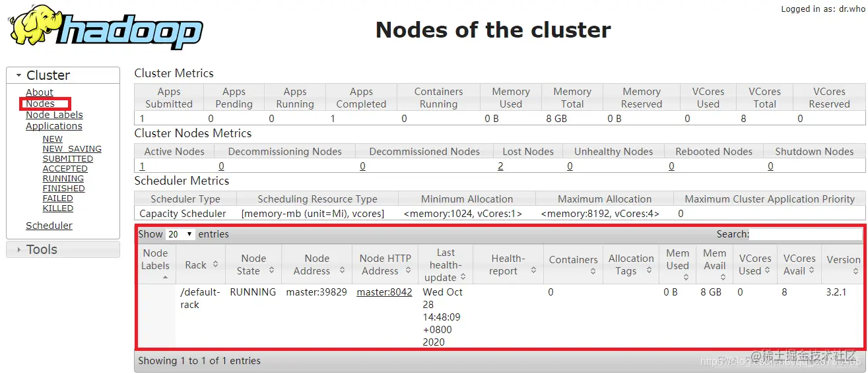868x374 pixels.
Task: Click the Lost Nodes count link 2
Action: [500, 166]
